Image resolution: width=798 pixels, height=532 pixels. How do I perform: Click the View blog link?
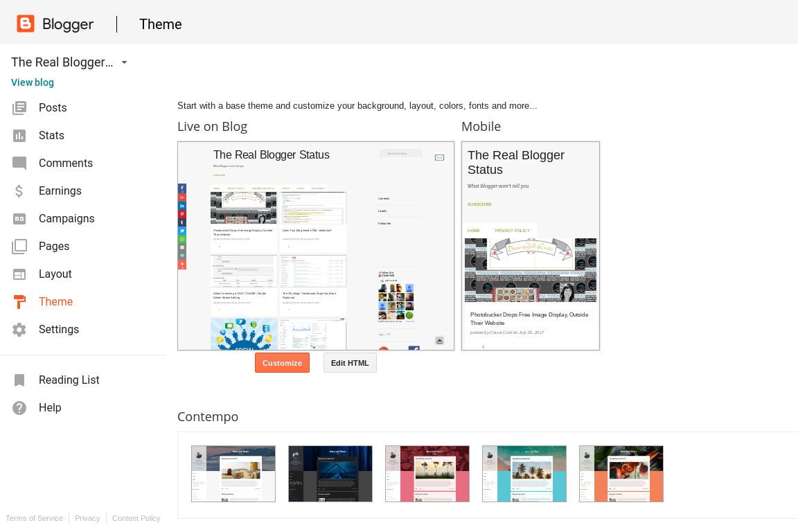tap(33, 82)
